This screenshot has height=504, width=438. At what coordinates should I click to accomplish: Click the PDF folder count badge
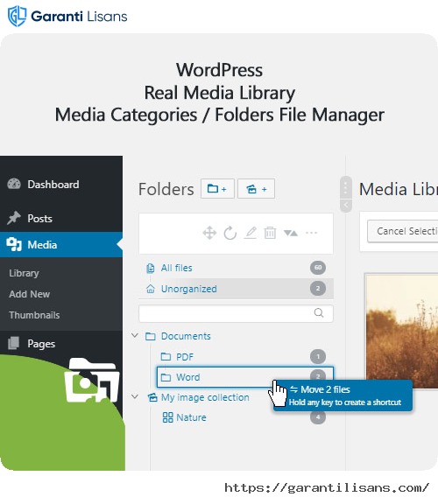tap(318, 356)
